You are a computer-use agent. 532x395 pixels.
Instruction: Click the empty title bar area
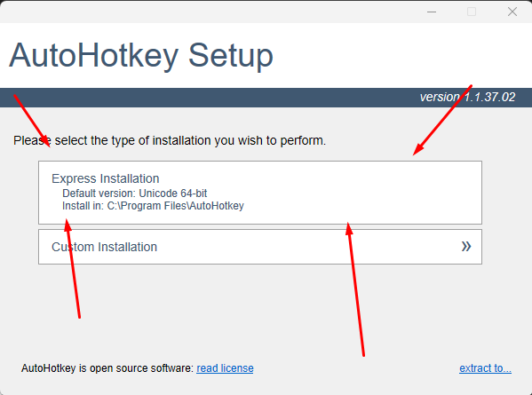210,12
